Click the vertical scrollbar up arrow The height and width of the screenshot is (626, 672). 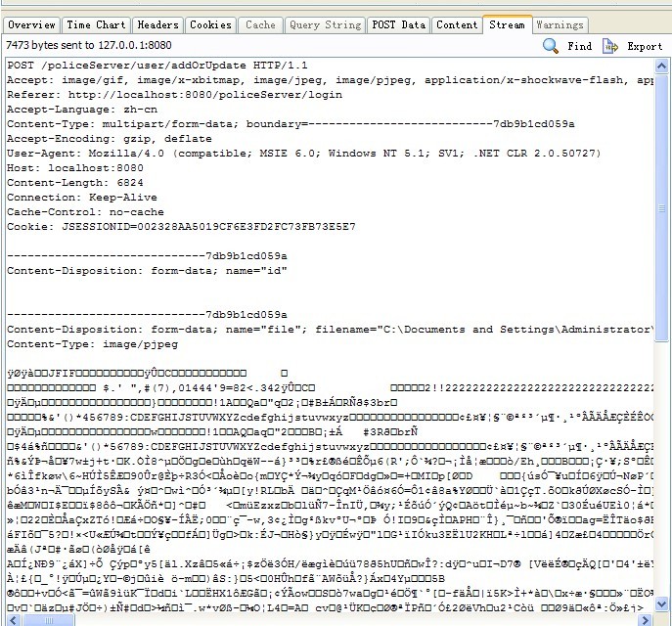(661, 66)
